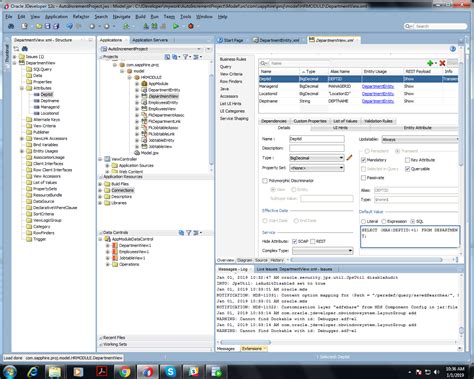This screenshot has height=379, width=474.
Task: Click the New document toolbar icon
Action: [24, 26]
